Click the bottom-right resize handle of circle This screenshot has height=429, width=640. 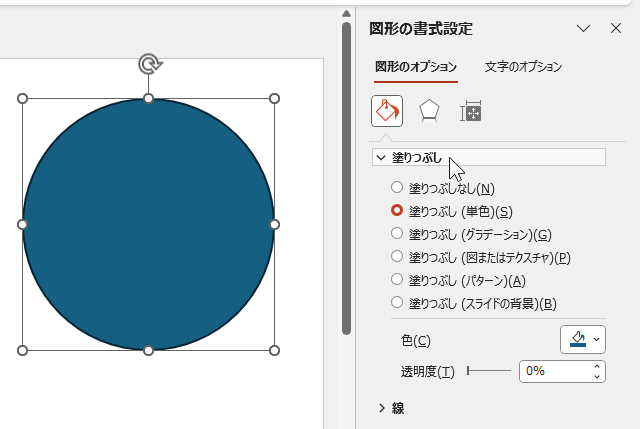click(274, 350)
